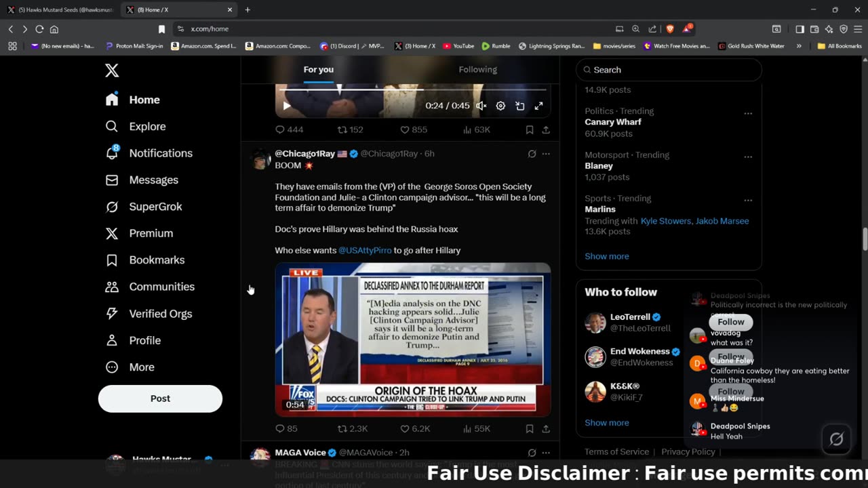Open Profile in the sidebar

coord(133,340)
